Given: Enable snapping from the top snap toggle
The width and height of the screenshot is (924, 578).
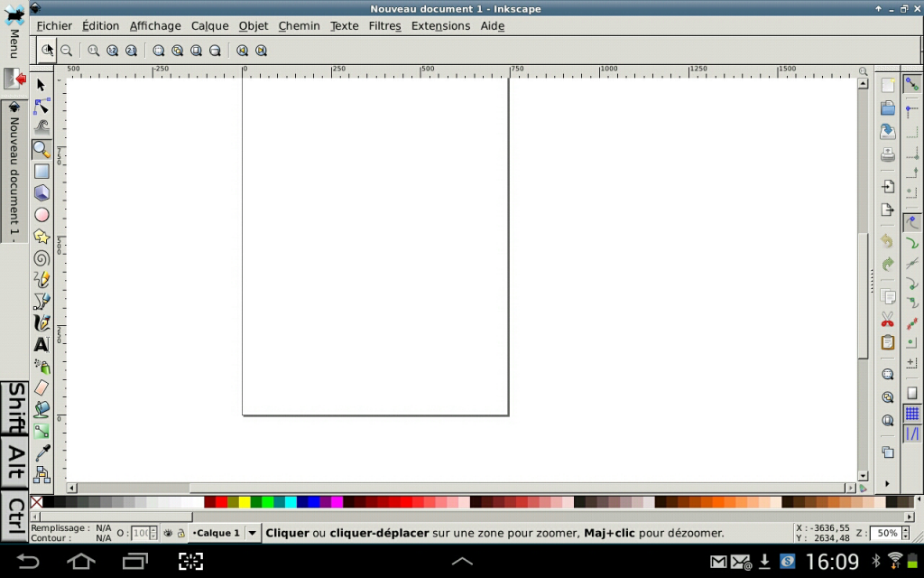Looking at the screenshot, I should [911, 84].
